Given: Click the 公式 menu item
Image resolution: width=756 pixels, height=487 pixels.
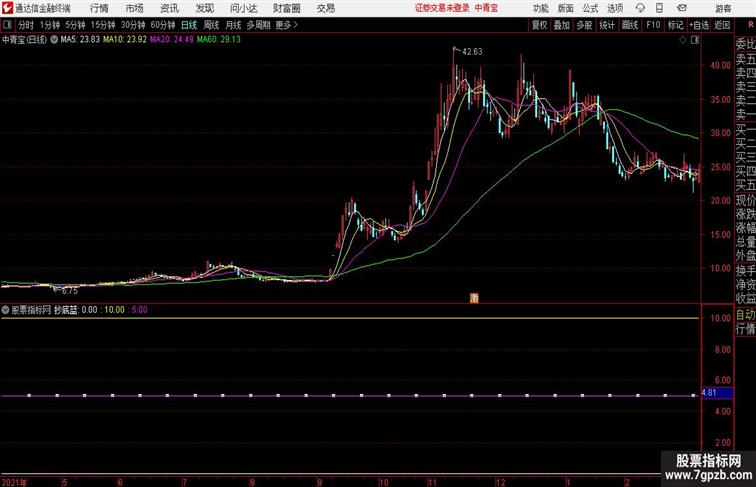Looking at the screenshot, I should (590, 8).
